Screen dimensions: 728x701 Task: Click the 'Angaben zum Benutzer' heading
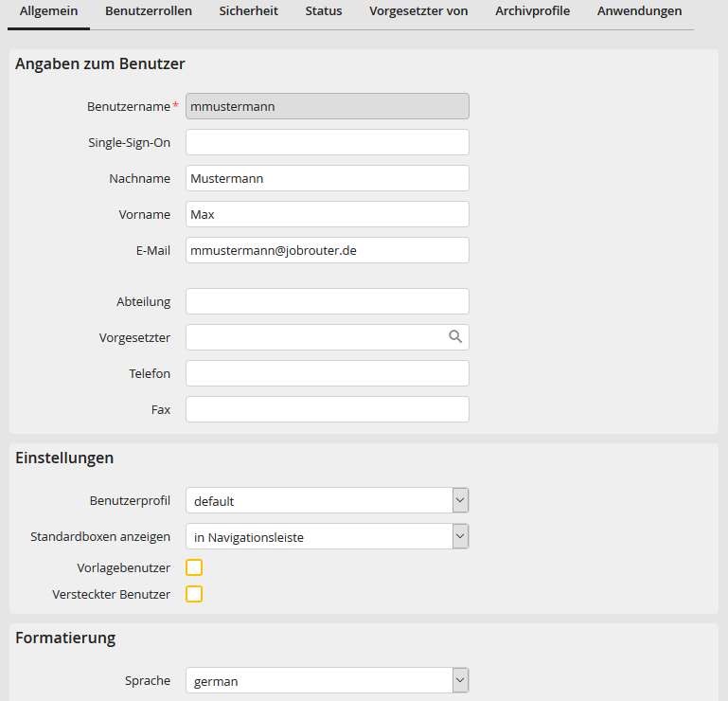click(x=99, y=63)
